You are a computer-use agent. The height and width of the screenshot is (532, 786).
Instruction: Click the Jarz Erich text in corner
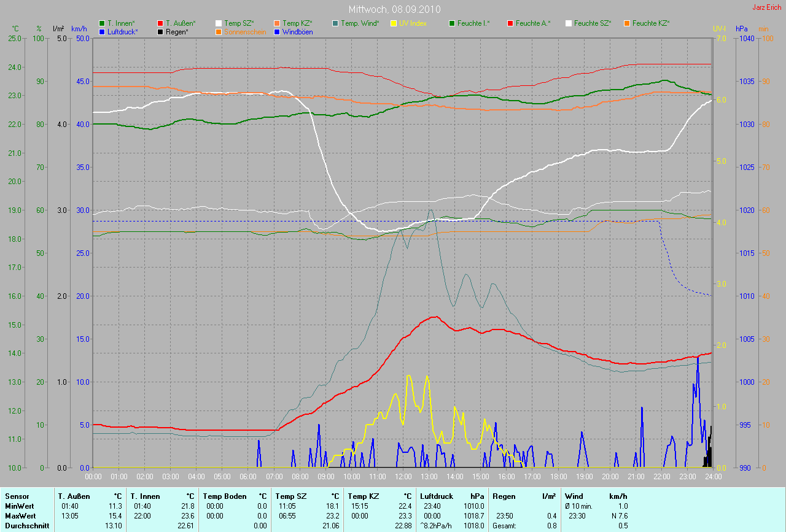(768, 7)
